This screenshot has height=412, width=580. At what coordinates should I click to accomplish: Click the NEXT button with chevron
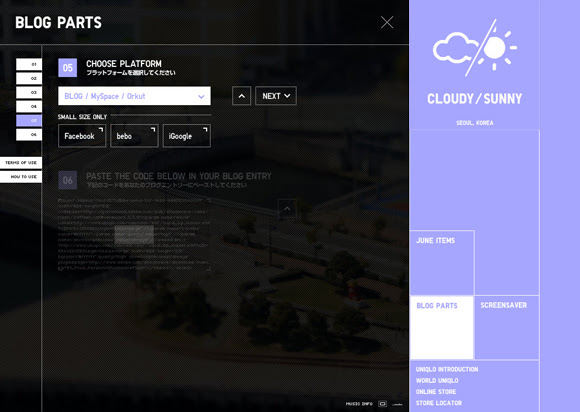click(x=276, y=96)
